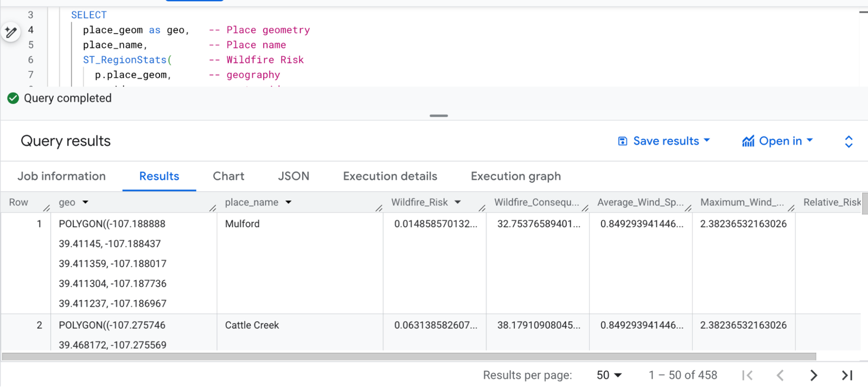The image size is (868, 387).
Task: Click the place_name, code on line 5
Action: (x=115, y=45)
